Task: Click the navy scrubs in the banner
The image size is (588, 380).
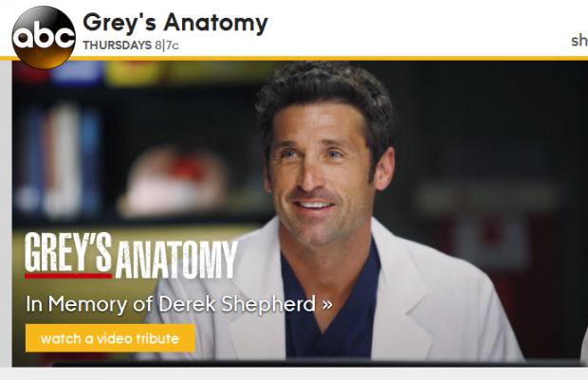Action: 330,307
